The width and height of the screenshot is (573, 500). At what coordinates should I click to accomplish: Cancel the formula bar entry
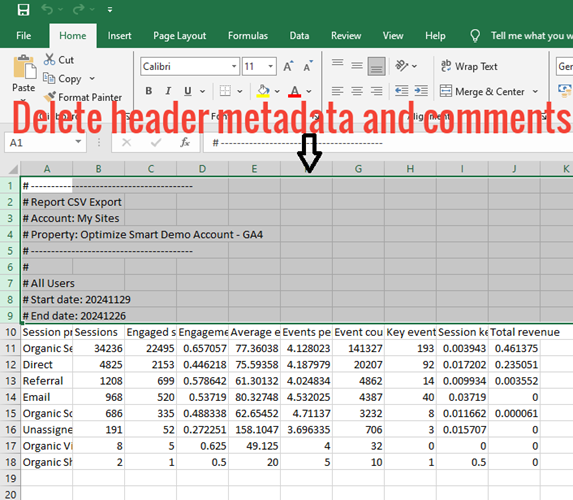(x=126, y=142)
